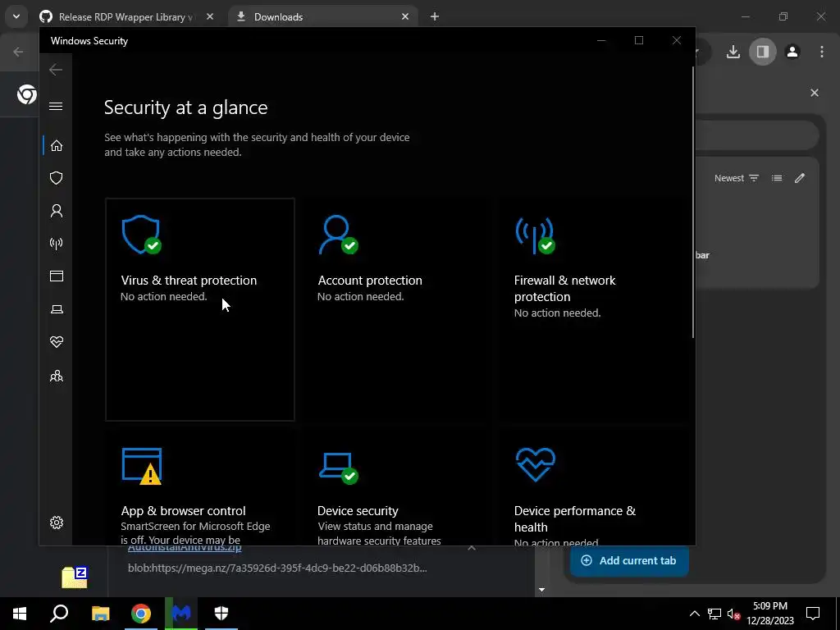Image resolution: width=840 pixels, height=630 pixels.
Task: Open Family options sidebar icon
Action: tap(57, 376)
